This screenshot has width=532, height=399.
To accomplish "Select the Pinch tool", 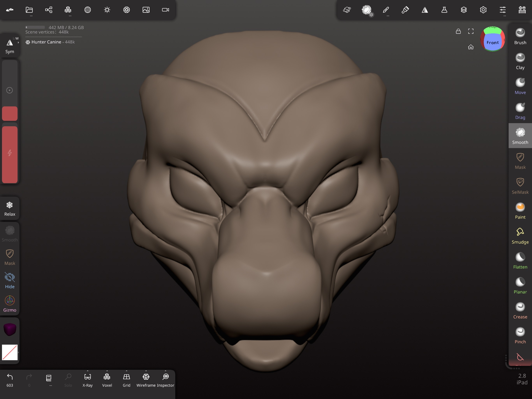I will [520, 335].
